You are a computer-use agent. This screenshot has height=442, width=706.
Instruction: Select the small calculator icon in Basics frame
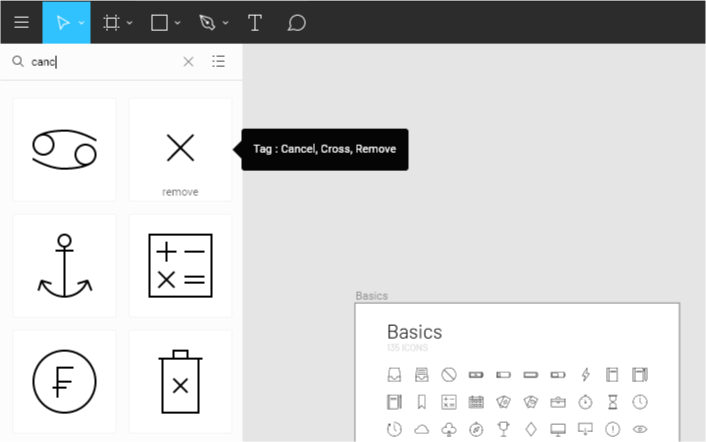(x=449, y=402)
